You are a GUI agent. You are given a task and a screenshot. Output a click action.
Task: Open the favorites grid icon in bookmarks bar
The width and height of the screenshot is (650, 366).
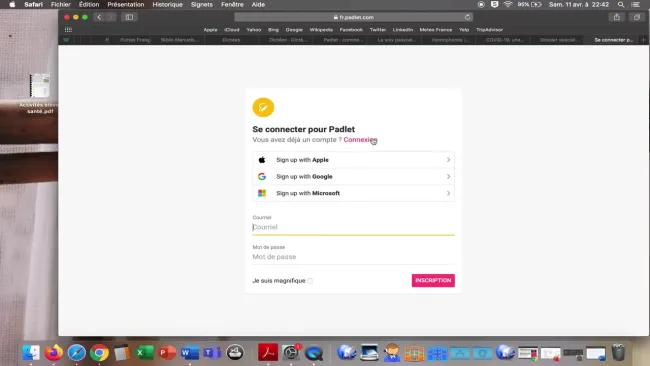(68, 30)
